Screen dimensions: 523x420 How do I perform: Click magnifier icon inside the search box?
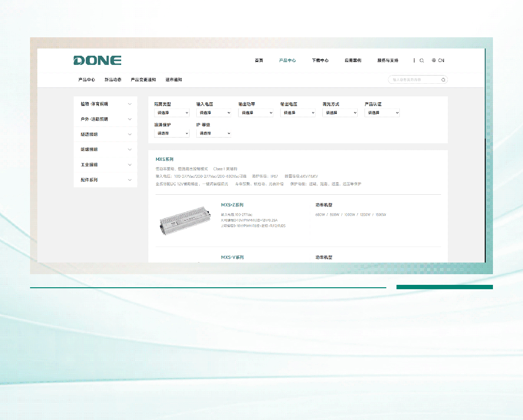pos(443,80)
